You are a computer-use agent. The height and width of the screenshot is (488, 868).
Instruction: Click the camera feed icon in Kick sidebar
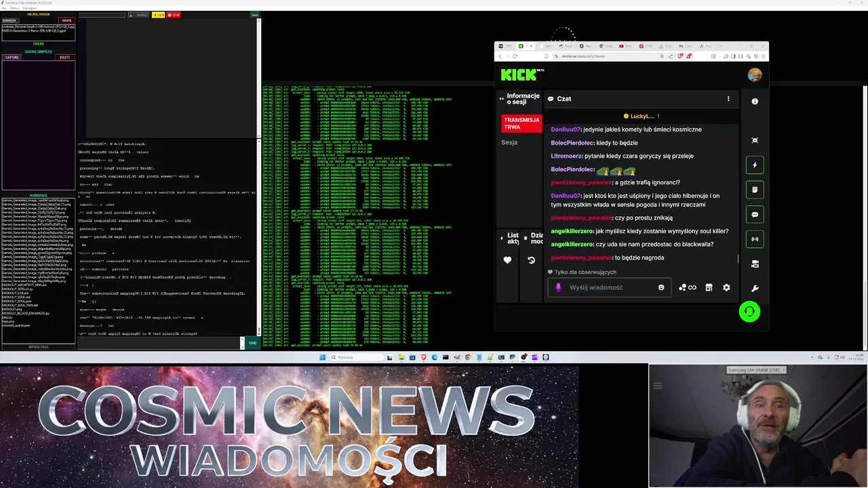pos(755,264)
